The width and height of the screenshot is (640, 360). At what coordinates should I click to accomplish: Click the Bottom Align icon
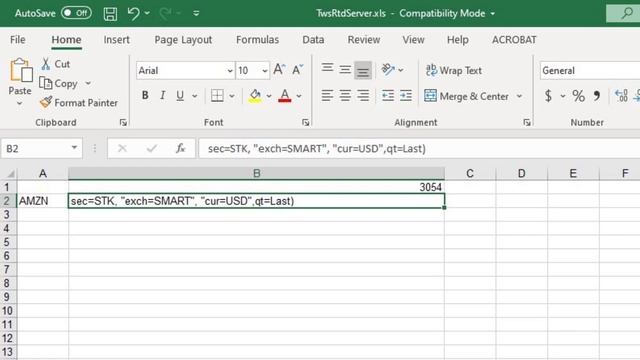coord(363,71)
